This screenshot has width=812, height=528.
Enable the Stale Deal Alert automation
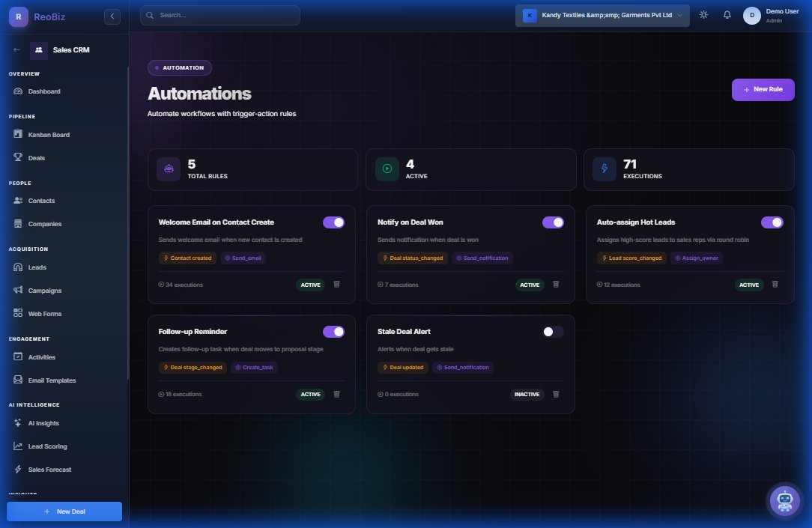click(x=553, y=331)
